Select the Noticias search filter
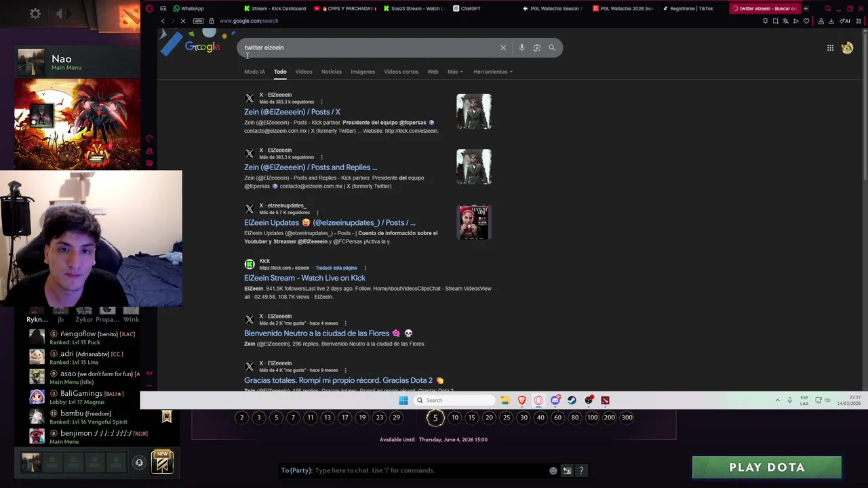The width and height of the screenshot is (868, 488). [332, 72]
